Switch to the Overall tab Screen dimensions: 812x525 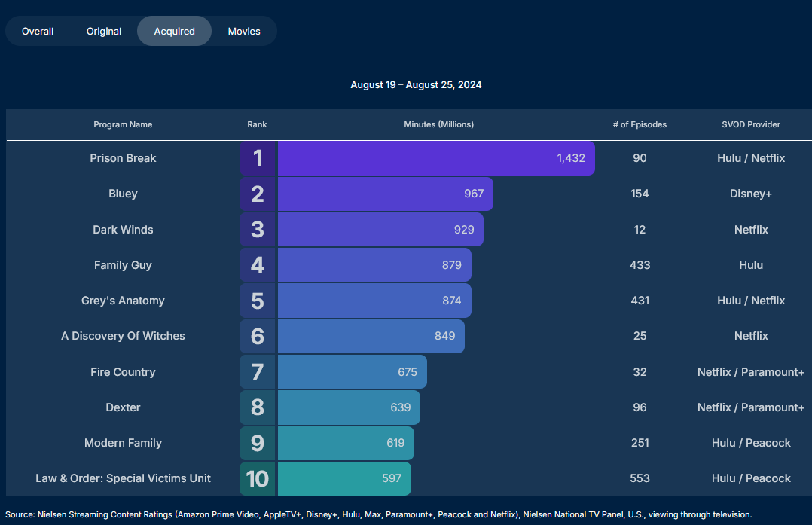point(38,32)
